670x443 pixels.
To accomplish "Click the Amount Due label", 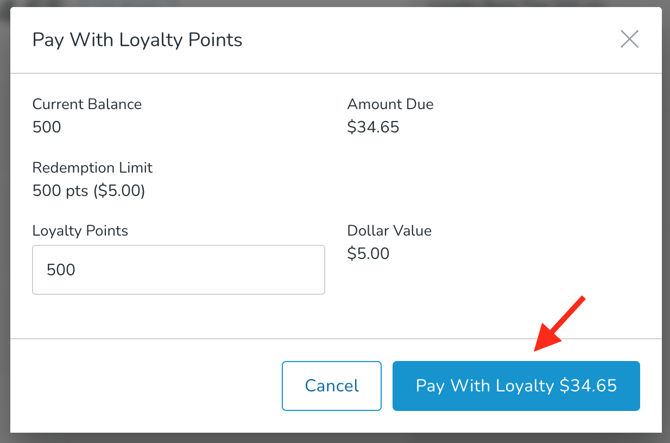I will tap(390, 104).
